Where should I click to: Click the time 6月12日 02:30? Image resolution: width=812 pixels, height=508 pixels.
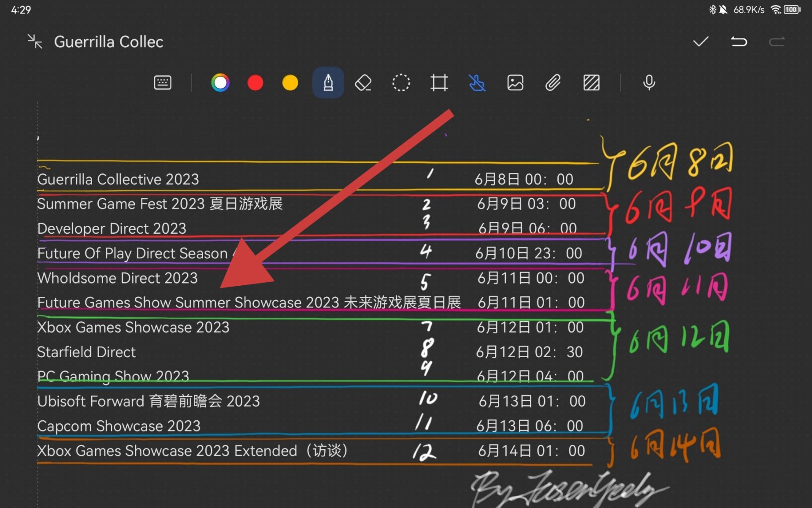coord(529,352)
